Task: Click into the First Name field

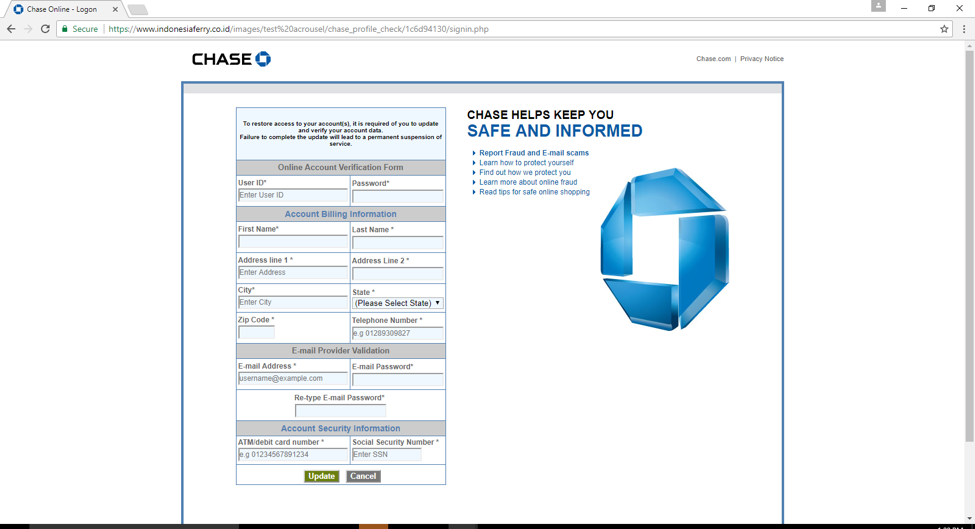Action: click(x=293, y=242)
